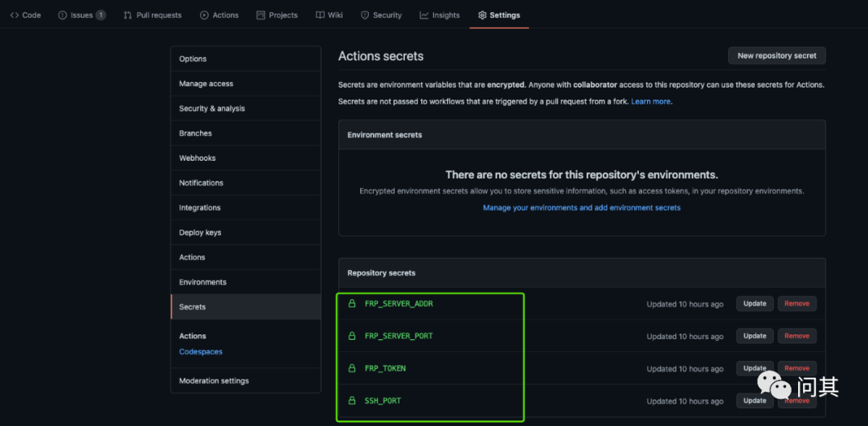The width and height of the screenshot is (868, 426).
Task: Open the Security tab
Action: point(381,15)
